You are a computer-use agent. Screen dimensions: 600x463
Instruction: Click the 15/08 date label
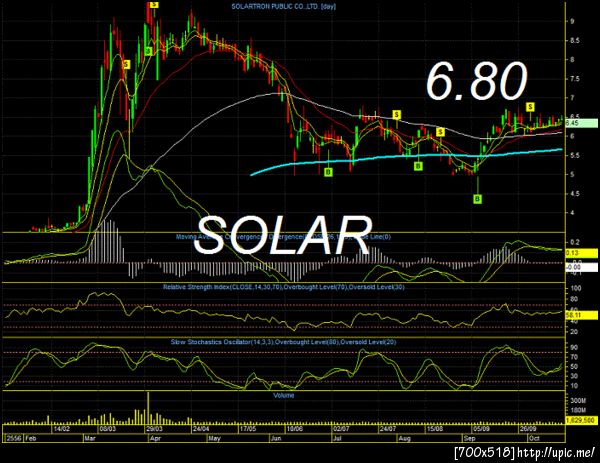pos(435,429)
